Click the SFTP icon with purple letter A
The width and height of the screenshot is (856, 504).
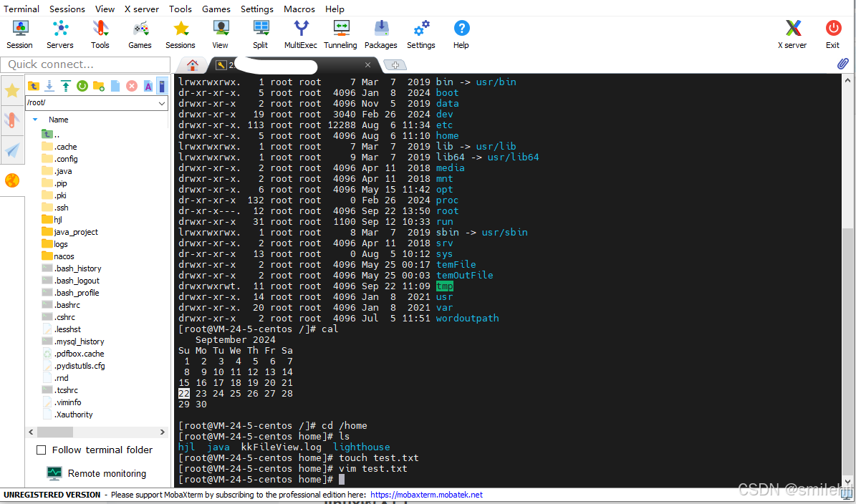148,86
